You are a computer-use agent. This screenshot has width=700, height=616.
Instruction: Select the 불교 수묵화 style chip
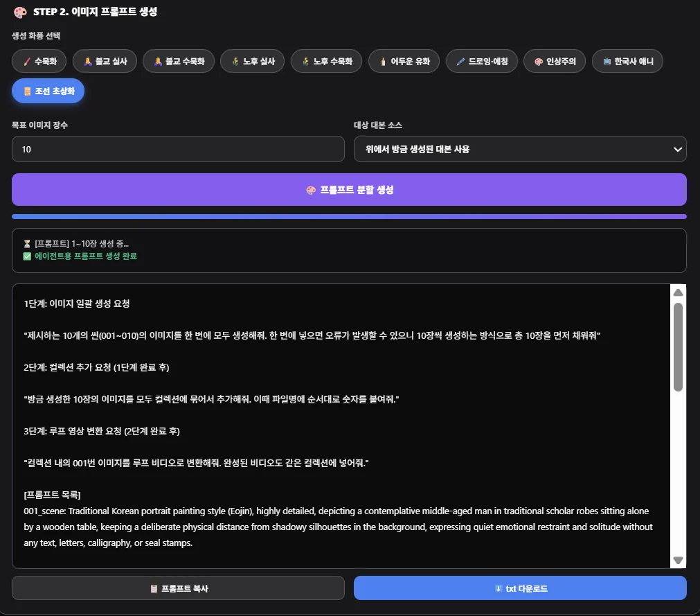coord(179,61)
